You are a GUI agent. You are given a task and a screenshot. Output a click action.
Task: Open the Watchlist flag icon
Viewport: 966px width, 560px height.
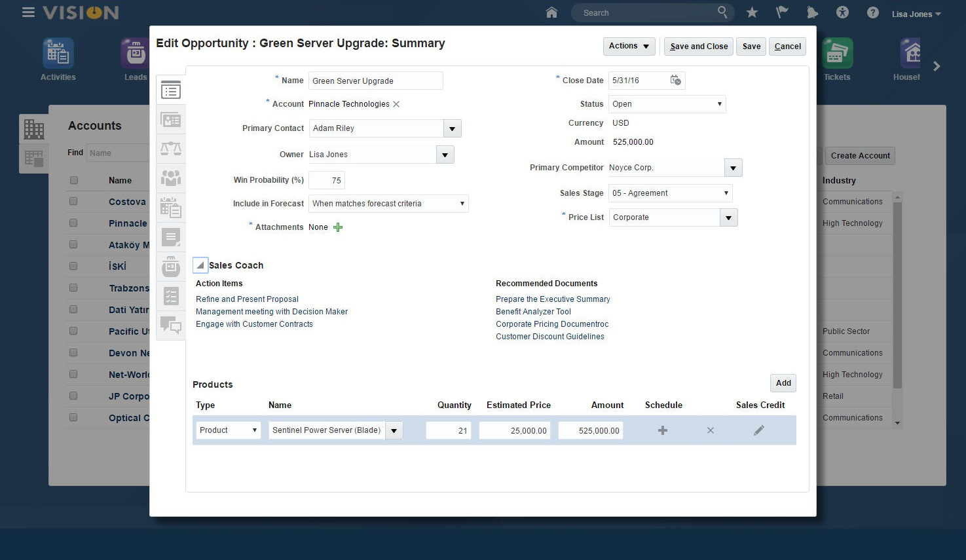[x=782, y=12]
